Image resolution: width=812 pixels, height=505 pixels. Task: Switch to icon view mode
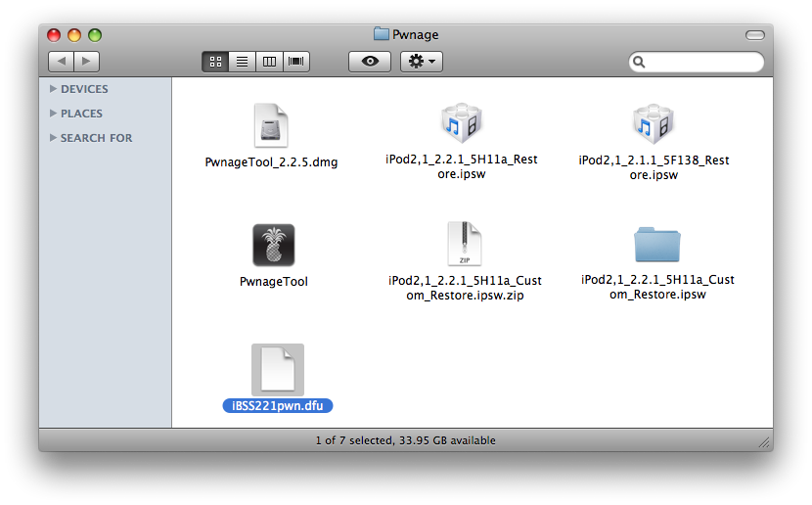[x=216, y=62]
